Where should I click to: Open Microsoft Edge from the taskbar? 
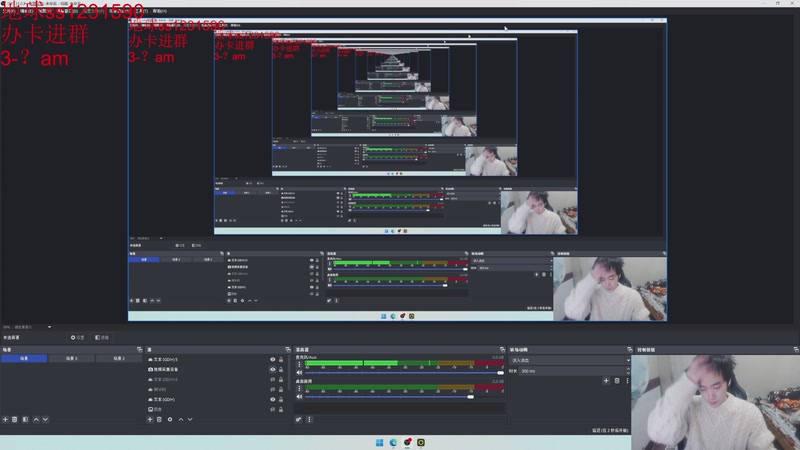(x=393, y=442)
